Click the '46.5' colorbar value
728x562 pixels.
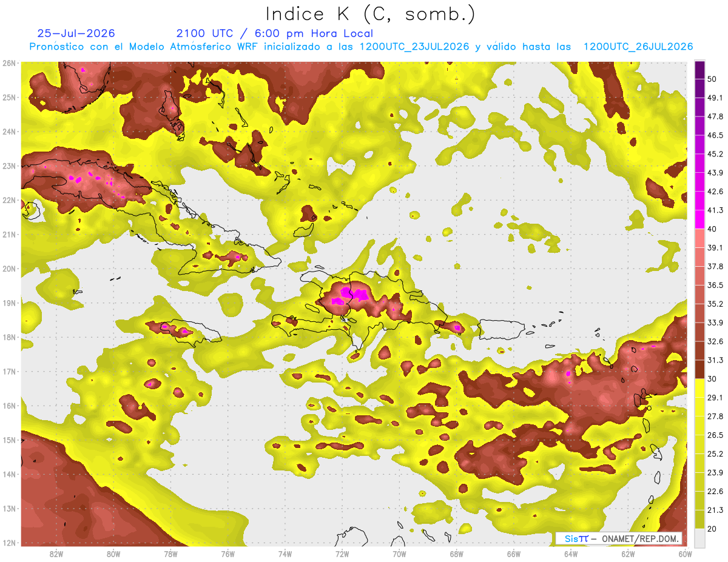(x=715, y=135)
